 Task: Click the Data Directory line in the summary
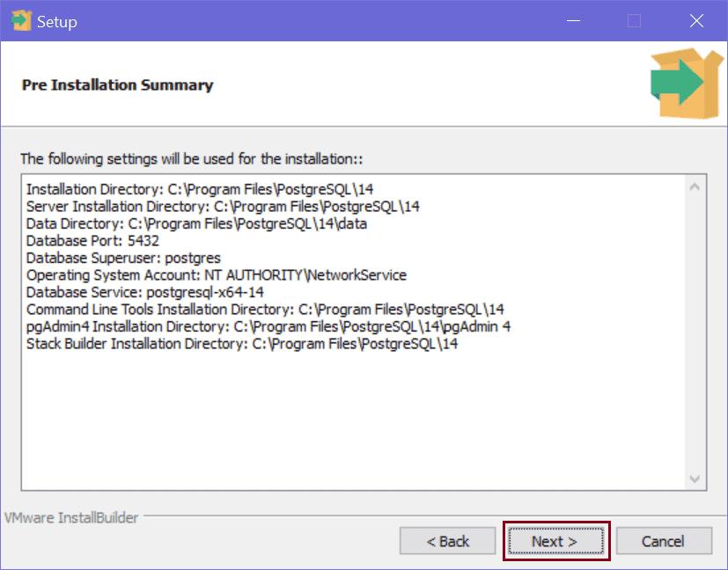point(196,223)
